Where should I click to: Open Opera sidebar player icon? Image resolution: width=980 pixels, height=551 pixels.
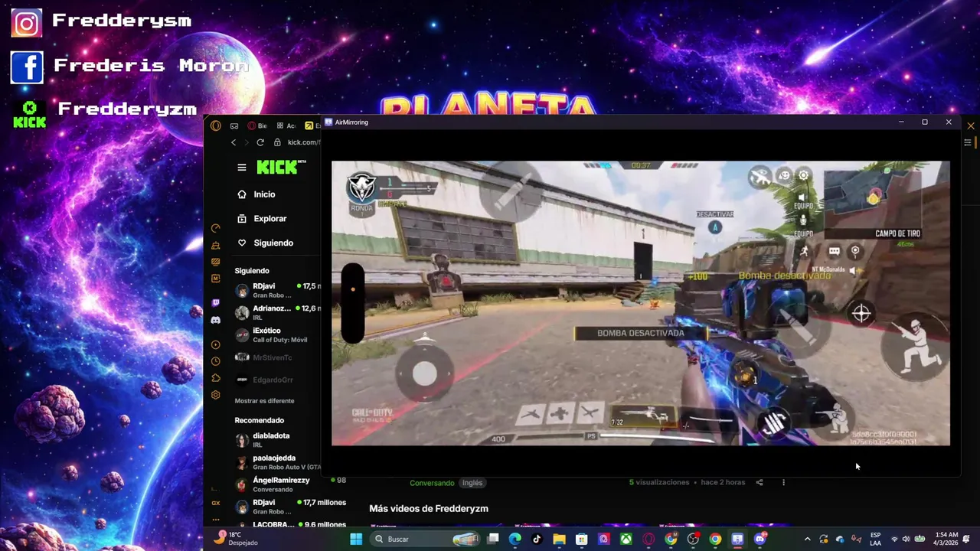click(216, 344)
